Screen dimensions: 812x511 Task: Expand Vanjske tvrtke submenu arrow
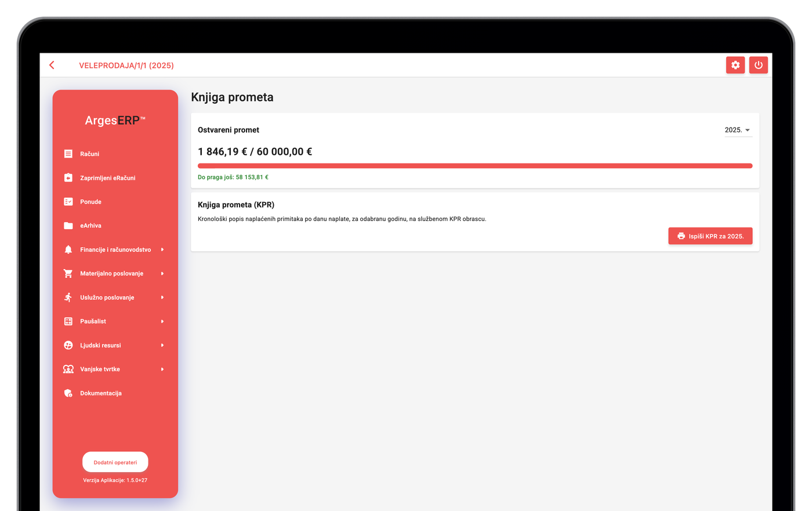coord(162,369)
